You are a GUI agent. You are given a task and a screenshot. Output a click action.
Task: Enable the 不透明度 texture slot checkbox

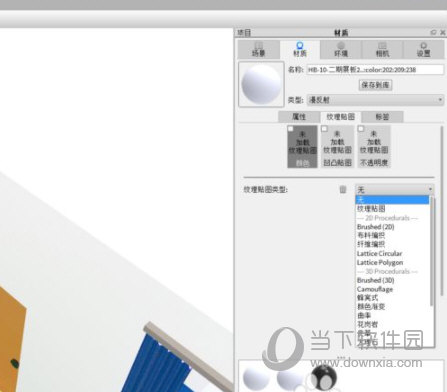coord(361,129)
